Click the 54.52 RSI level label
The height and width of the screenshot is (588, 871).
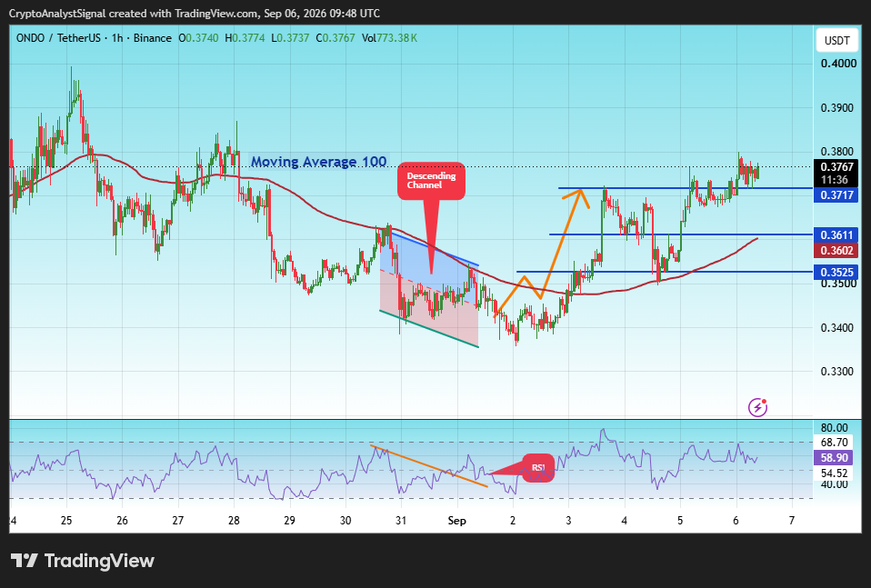pos(835,473)
